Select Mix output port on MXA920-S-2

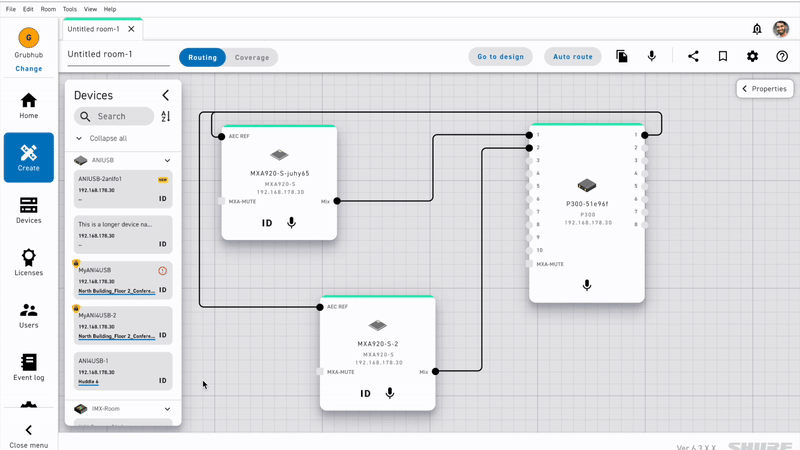(x=435, y=371)
